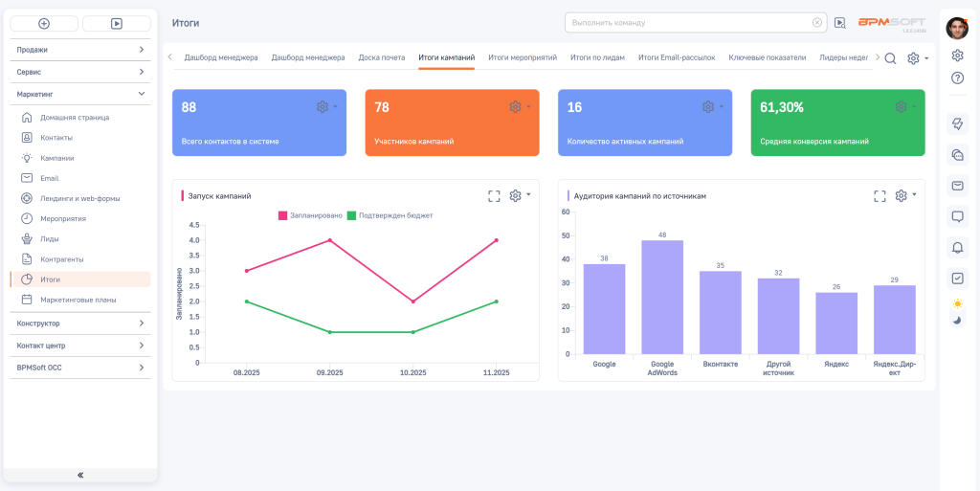Click the Google AdWords bar in chart
This screenshot has width=980, height=491.
(x=662, y=298)
